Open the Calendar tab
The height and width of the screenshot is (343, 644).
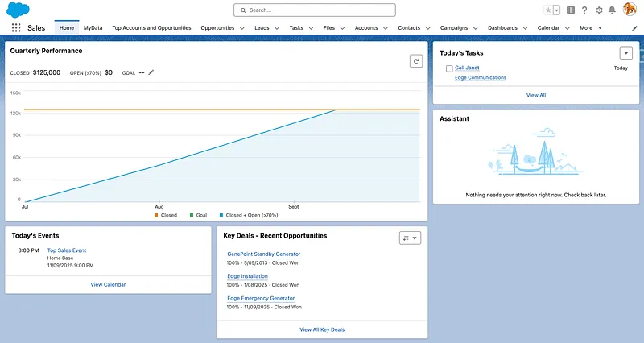point(548,28)
